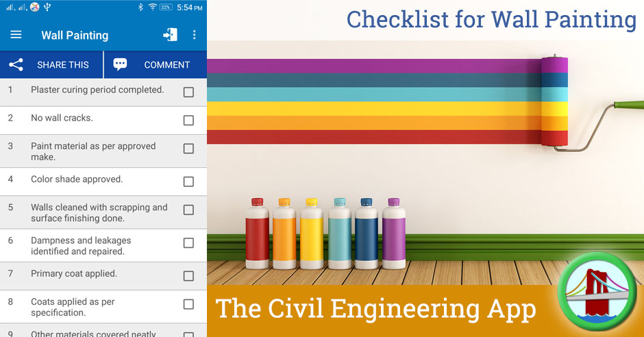This screenshot has height=337, width=644.
Task: Select the COMMENT tab
Action: [x=156, y=64]
